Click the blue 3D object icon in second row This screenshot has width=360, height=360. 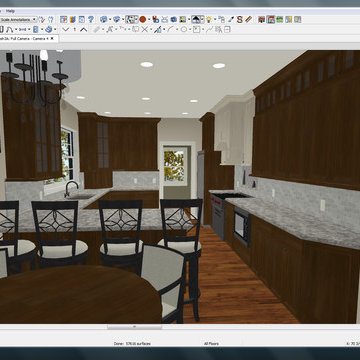coord(49,29)
